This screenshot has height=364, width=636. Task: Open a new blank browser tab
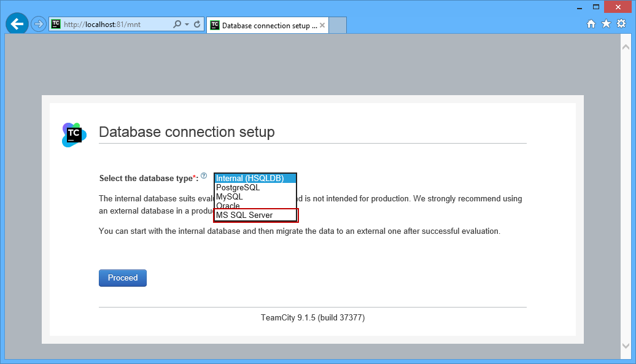click(x=338, y=25)
